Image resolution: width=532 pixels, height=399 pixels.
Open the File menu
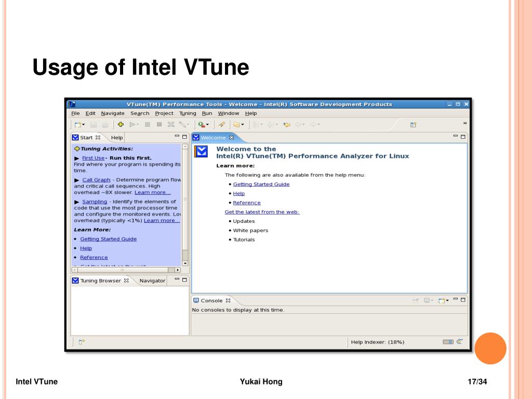coord(75,113)
